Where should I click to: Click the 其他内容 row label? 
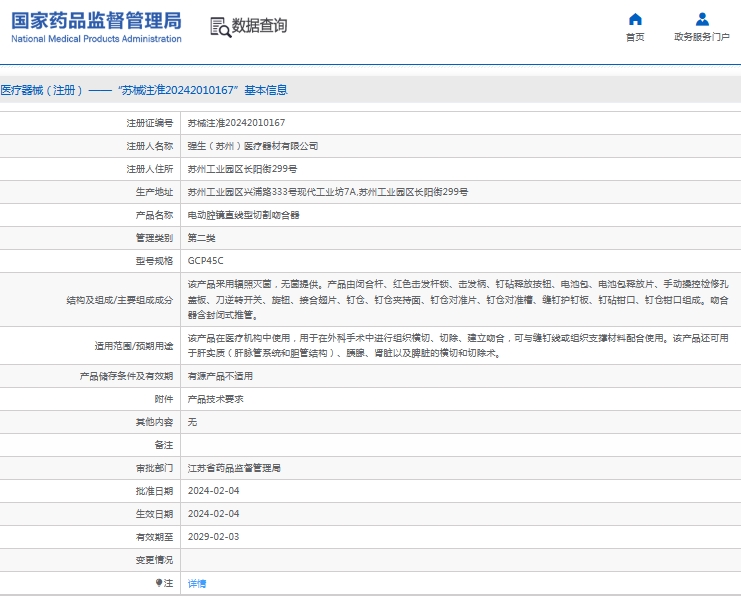[155, 422]
